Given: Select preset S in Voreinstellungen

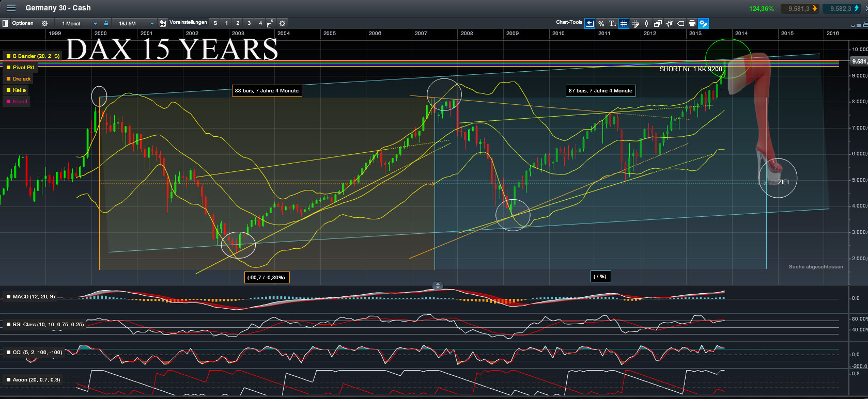Looking at the screenshot, I should (215, 23).
